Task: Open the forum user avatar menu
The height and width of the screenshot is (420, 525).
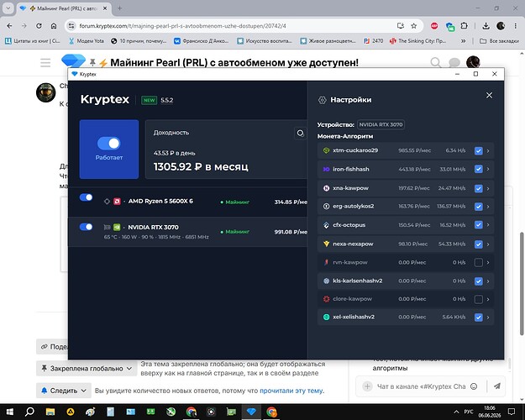Action: pos(473,62)
